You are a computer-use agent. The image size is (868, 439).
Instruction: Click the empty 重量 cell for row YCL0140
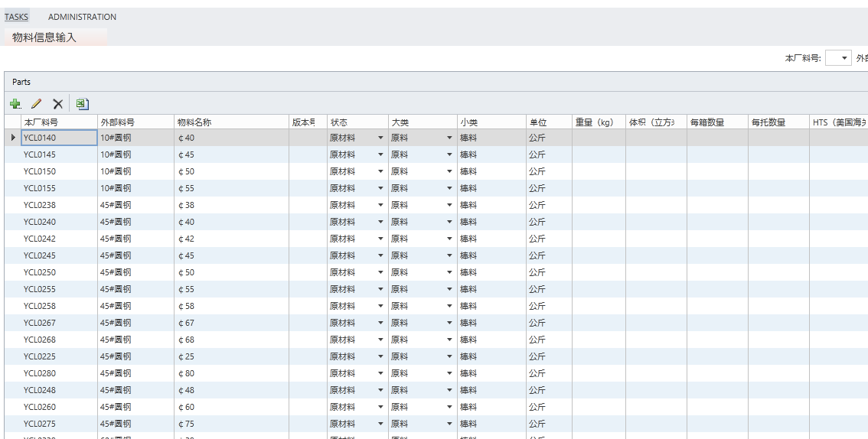pos(598,138)
